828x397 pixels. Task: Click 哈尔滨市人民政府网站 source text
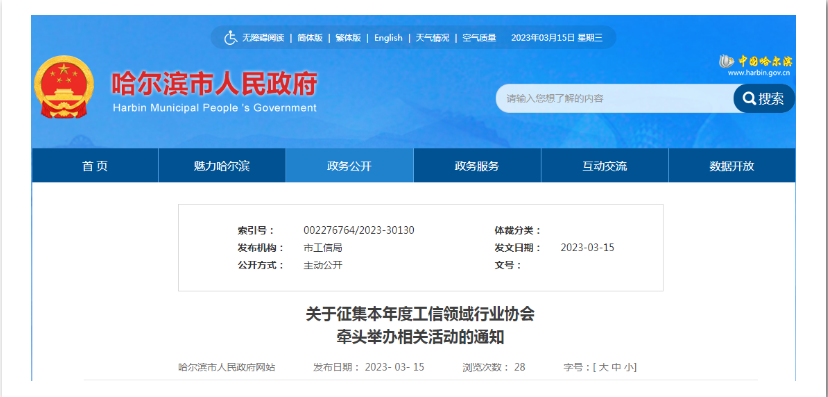coord(227,367)
